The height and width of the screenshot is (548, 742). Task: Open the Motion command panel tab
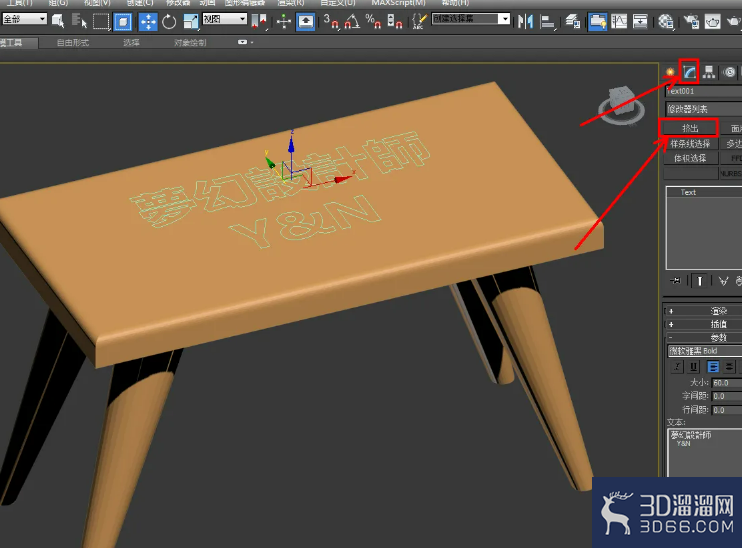[730, 72]
